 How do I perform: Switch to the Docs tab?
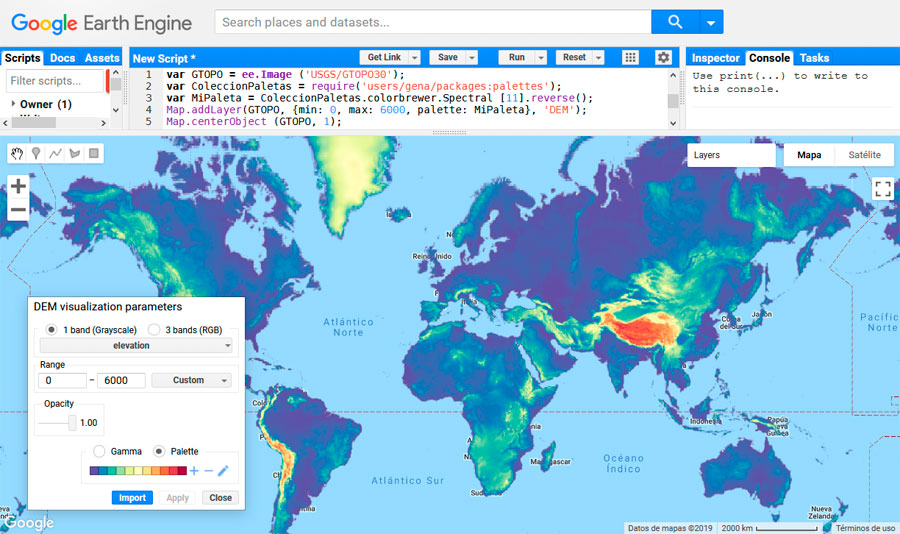tap(63, 58)
